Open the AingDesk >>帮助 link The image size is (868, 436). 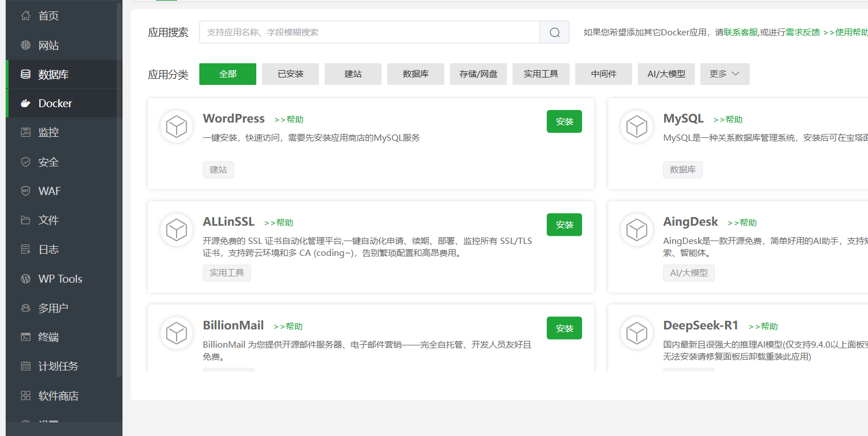(742, 223)
